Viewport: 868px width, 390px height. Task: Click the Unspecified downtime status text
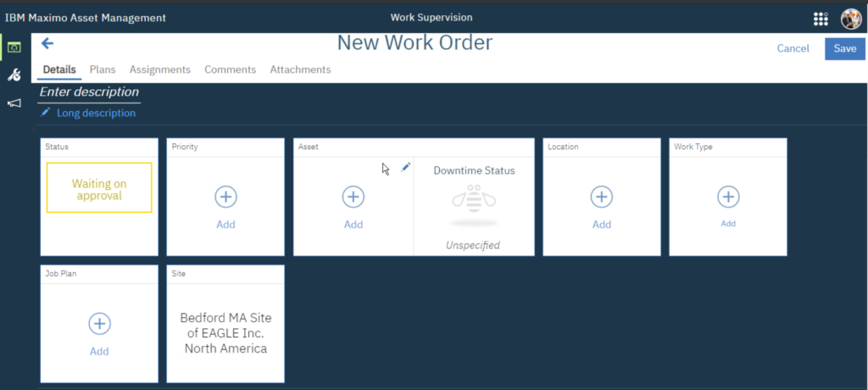[x=473, y=245]
